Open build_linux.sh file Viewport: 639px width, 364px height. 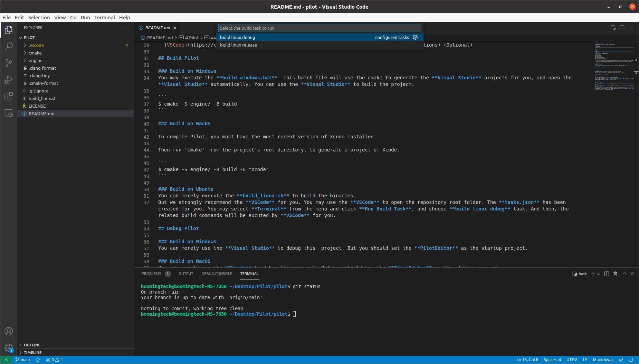pos(75,98)
